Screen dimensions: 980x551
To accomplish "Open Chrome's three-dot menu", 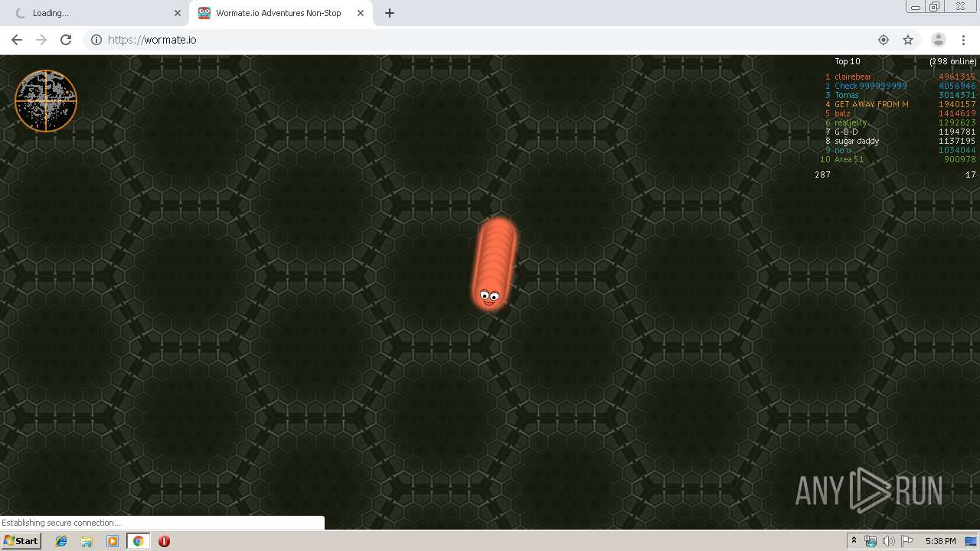I will click(963, 40).
